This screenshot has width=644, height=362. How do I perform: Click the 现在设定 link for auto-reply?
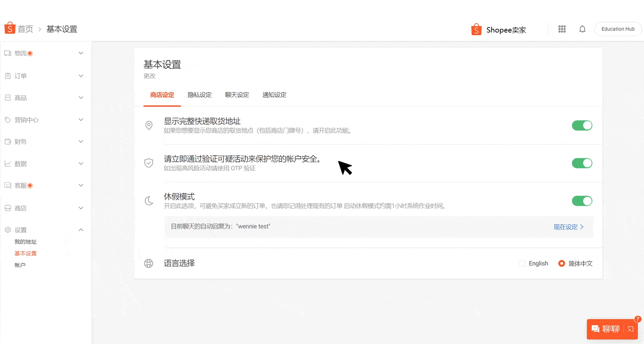click(x=568, y=226)
